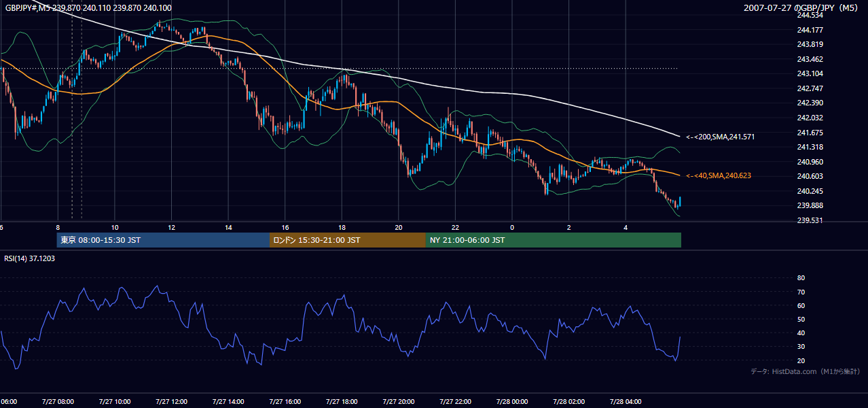Click RSI axis level 70
Image resolution: width=868 pixels, height=408 pixels.
[x=801, y=292]
